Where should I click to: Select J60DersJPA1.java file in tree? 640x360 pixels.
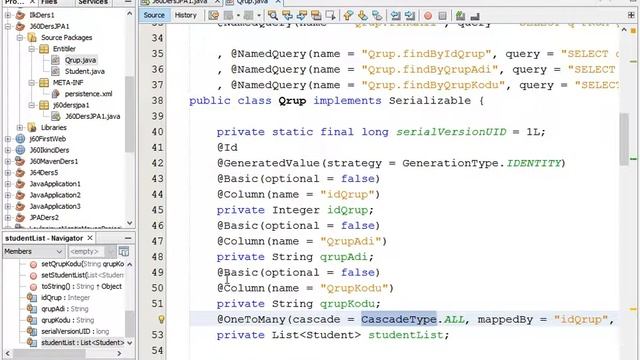pos(93,116)
